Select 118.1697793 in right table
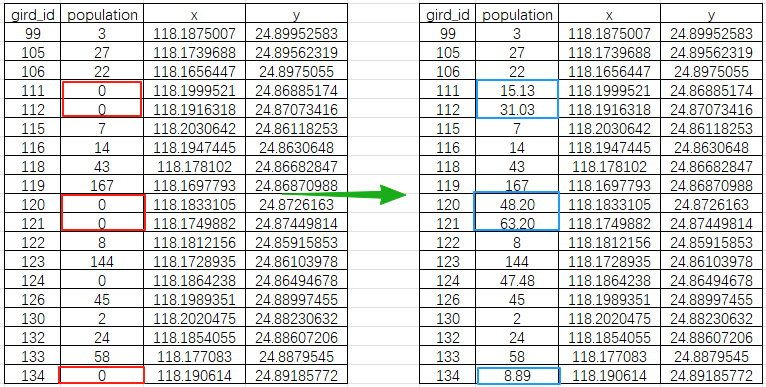The height and width of the screenshot is (387, 766). pyautogui.click(x=609, y=185)
